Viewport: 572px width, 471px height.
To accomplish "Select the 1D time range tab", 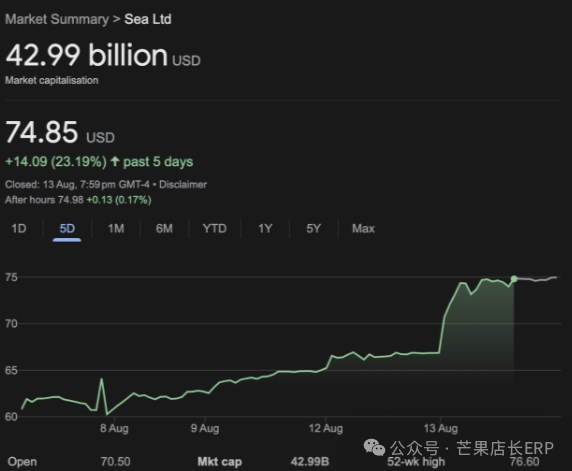I will (19, 229).
